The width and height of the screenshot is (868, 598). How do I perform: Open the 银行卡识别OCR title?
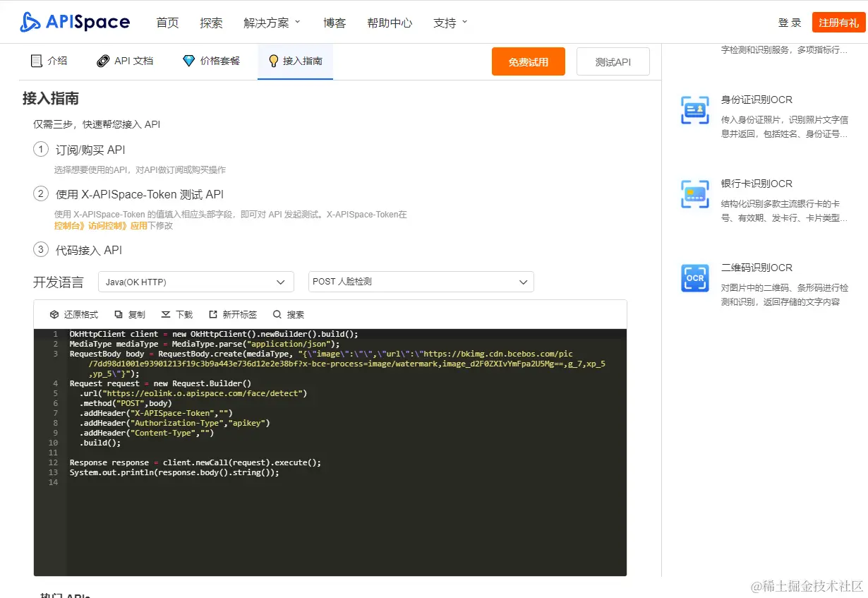[757, 184]
